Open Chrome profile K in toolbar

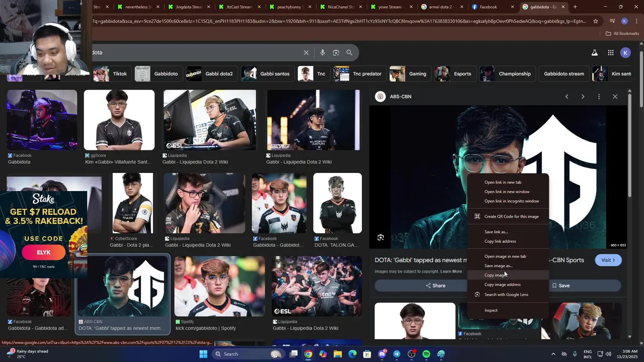tap(624, 21)
